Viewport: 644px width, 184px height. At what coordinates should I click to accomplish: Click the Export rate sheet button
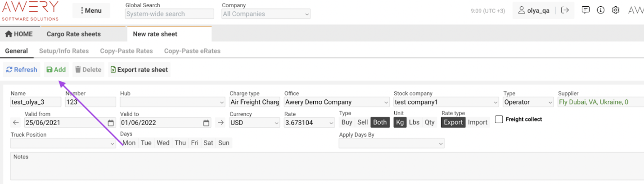click(x=139, y=70)
